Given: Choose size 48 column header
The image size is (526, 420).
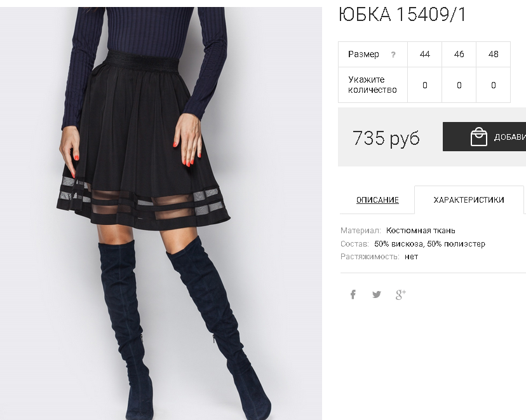Looking at the screenshot, I should pyautogui.click(x=493, y=55).
